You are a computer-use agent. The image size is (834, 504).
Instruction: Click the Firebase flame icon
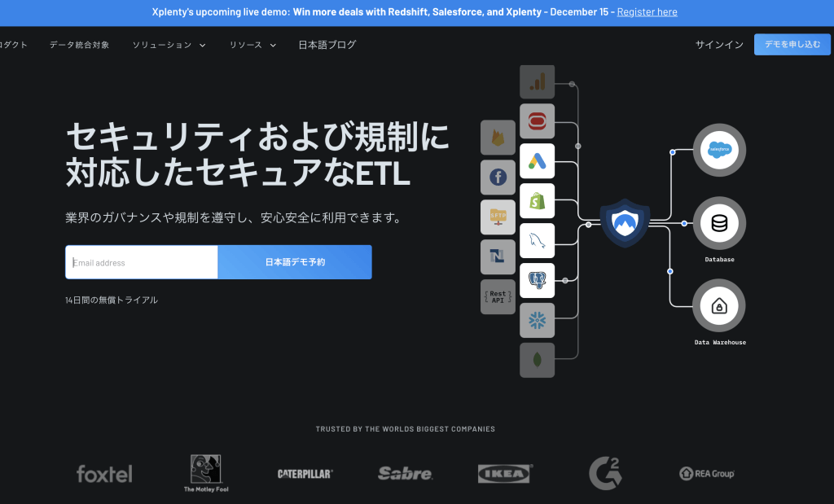coord(498,138)
